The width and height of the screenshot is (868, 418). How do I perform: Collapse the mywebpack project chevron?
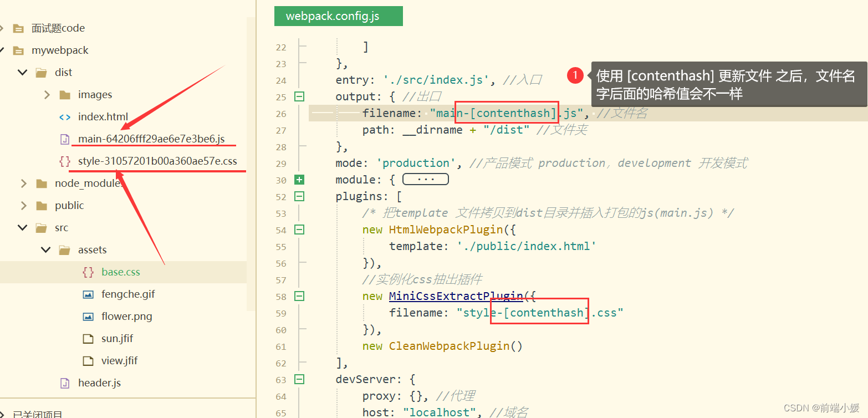2,50
